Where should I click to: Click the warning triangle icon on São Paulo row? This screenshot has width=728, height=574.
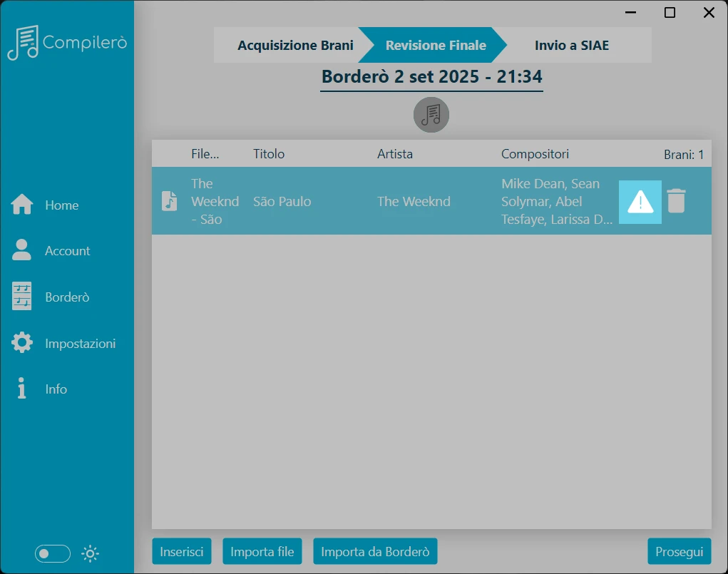pyautogui.click(x=640, y=202)
